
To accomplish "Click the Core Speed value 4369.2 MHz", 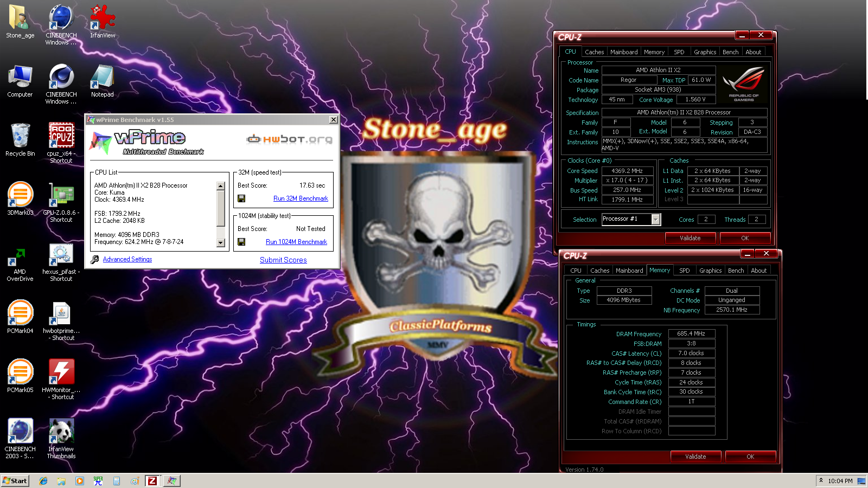I will coord(627,171).
